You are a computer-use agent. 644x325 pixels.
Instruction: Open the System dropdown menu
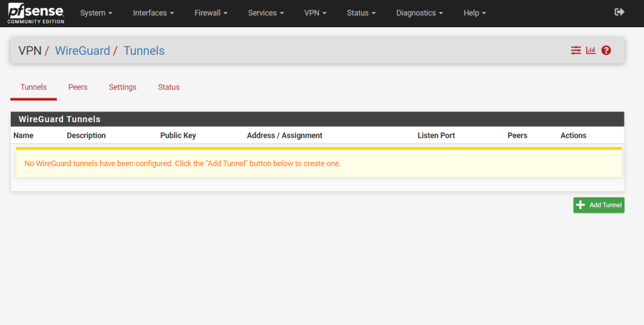point(96,13)
